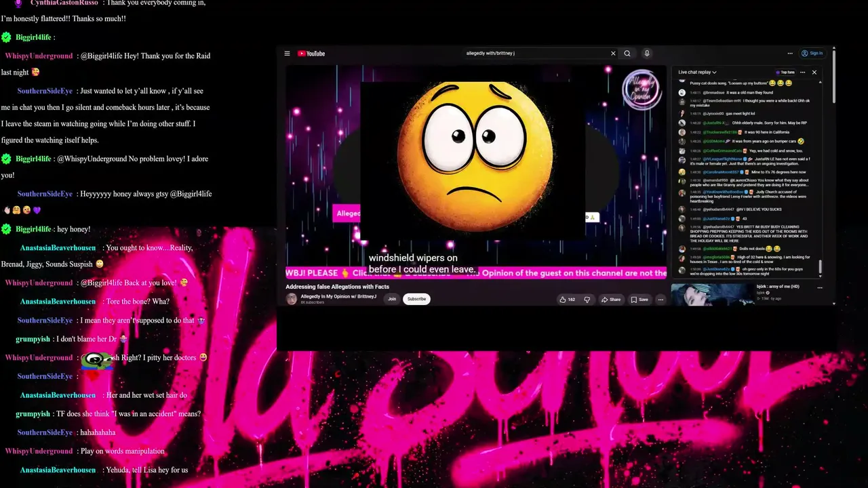The image size is (868, 488).
Task: Select the message 'Play on words manipulation'
Action: point(122,451)
